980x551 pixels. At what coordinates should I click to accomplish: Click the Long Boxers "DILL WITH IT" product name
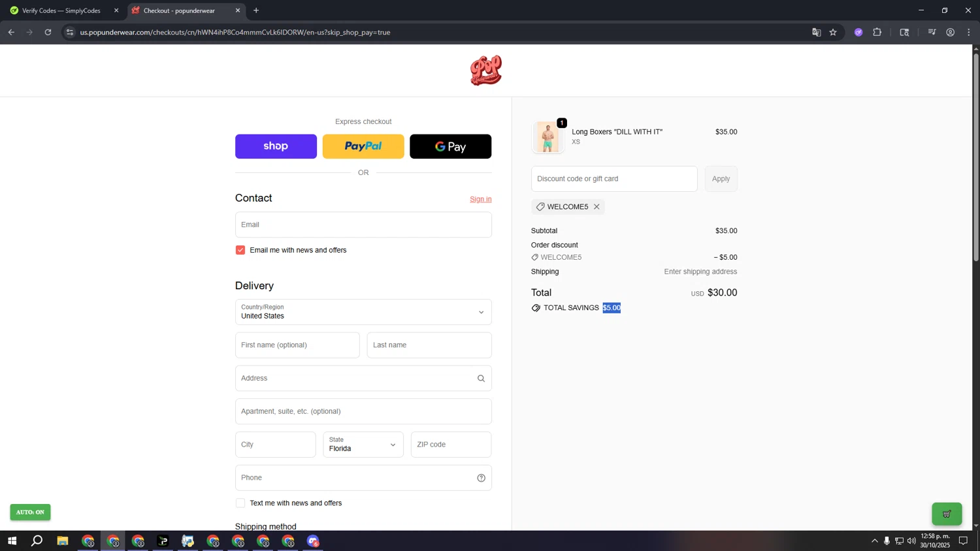tap(617, 132)
